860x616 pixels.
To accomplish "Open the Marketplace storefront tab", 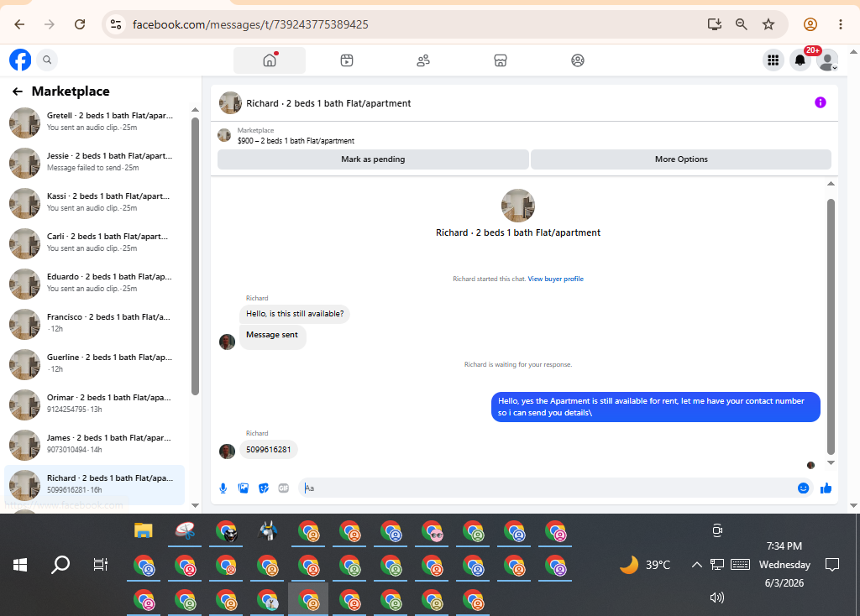I will click(501, 60).
